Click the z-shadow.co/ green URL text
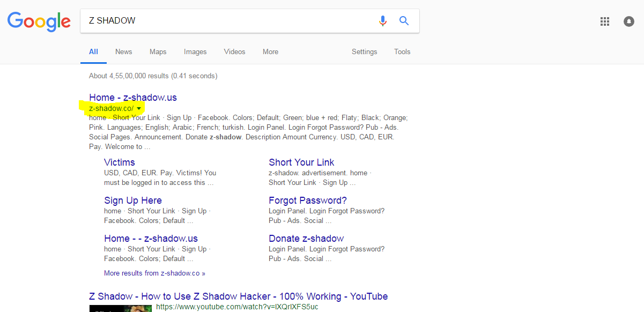The width and height of the screenshot is (644, 312). [111, 108]
